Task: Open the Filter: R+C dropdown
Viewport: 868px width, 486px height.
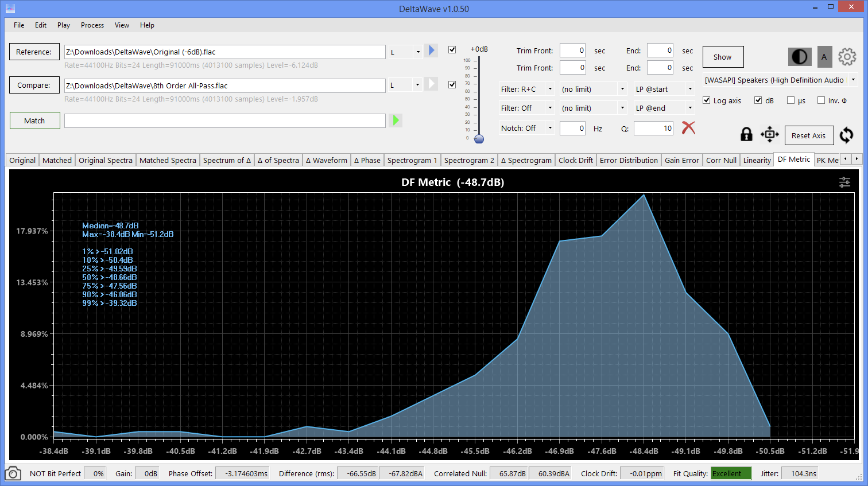Action: click(x=526, y=89)
